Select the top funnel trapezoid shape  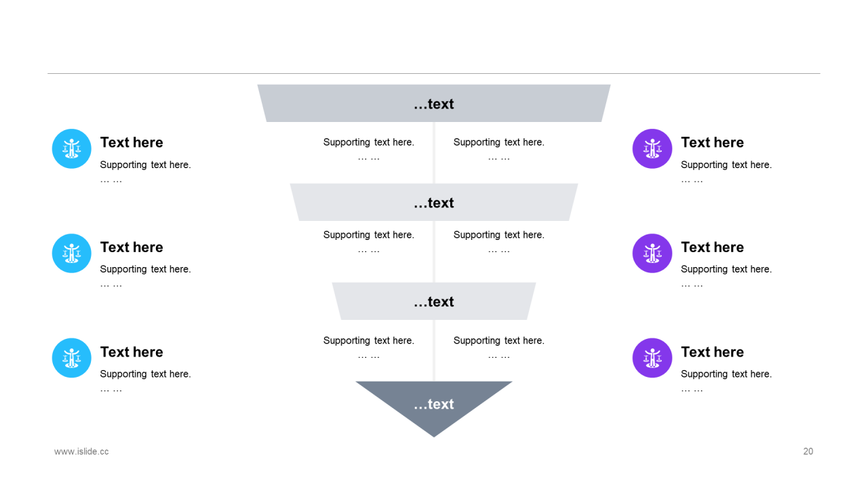434,104
